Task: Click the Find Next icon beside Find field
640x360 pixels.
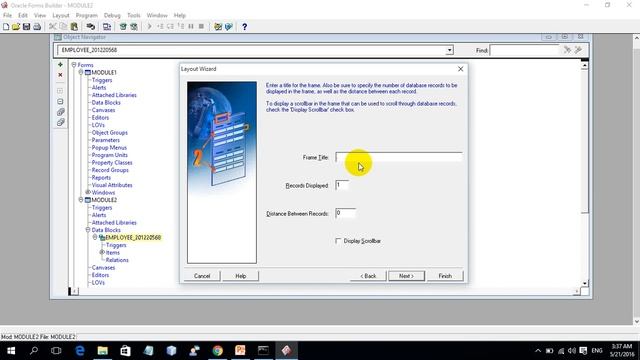Action: coord(567,50)
